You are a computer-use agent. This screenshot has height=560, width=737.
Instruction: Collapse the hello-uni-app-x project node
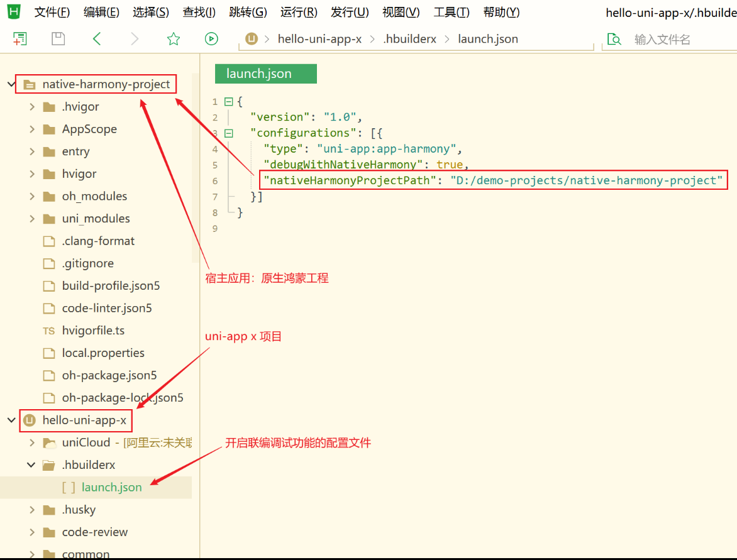[11, 420]
